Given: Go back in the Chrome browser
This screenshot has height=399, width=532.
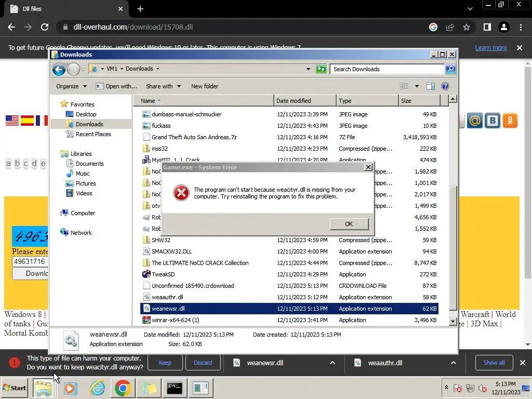Looking at the screenshot, I should pyautogui.click(x=11, y=27).
